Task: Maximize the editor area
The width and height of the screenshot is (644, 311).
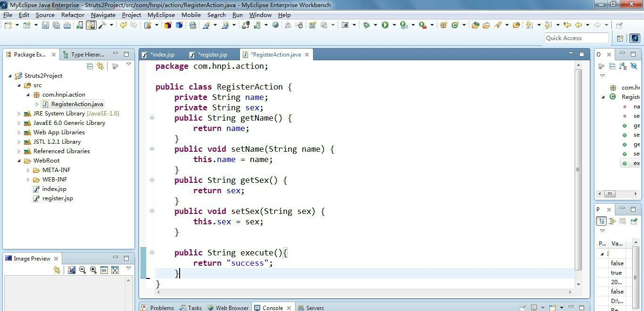Action: (582, 55)
